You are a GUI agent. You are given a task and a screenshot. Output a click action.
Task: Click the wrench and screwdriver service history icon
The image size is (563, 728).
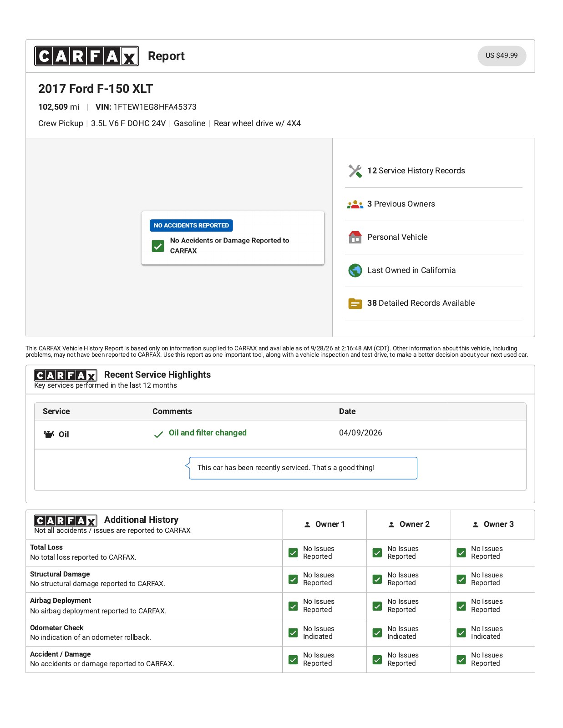click(355, 171)
